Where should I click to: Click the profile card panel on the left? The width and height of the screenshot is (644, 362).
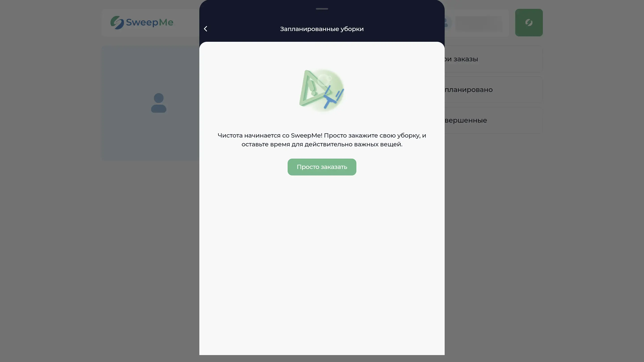[x=150, y=103]
